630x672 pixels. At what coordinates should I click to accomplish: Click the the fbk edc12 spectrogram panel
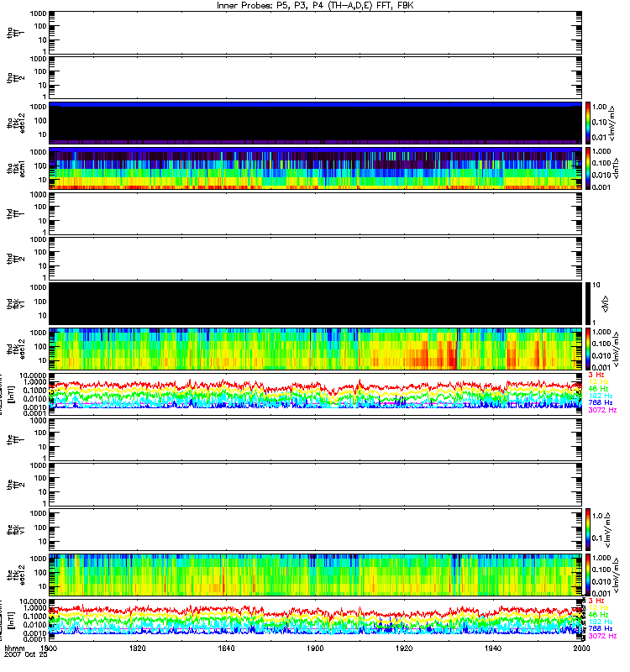[x=314, y=575]
